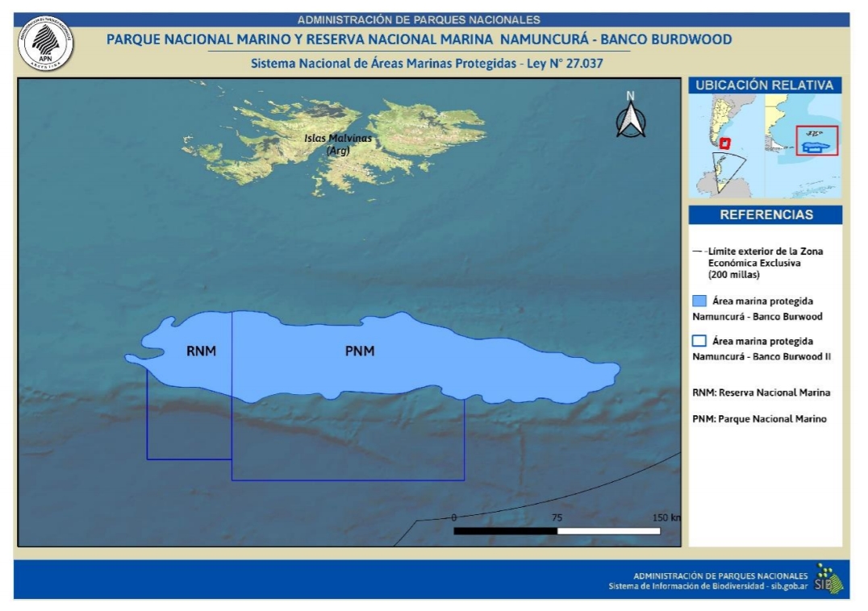Click the UBICACIÓN RELATIVA panel header
This screenshot has height=611, width=868.
click(765, 85)
